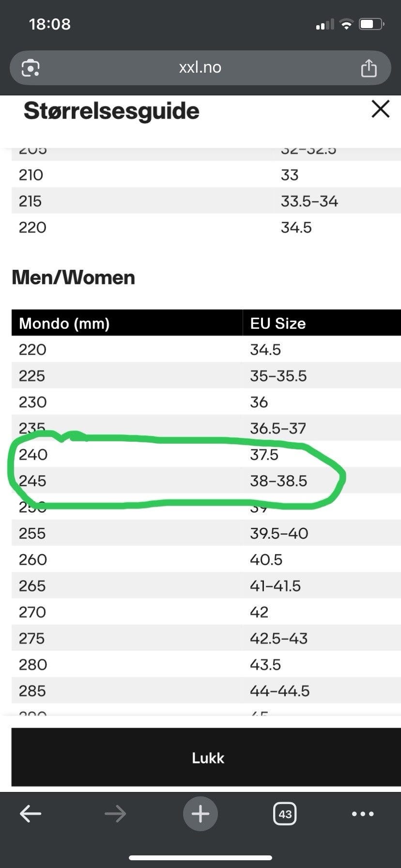Select the 42 EU size row
Viewport: 401px width, 868px height.
tap(259, 612)
